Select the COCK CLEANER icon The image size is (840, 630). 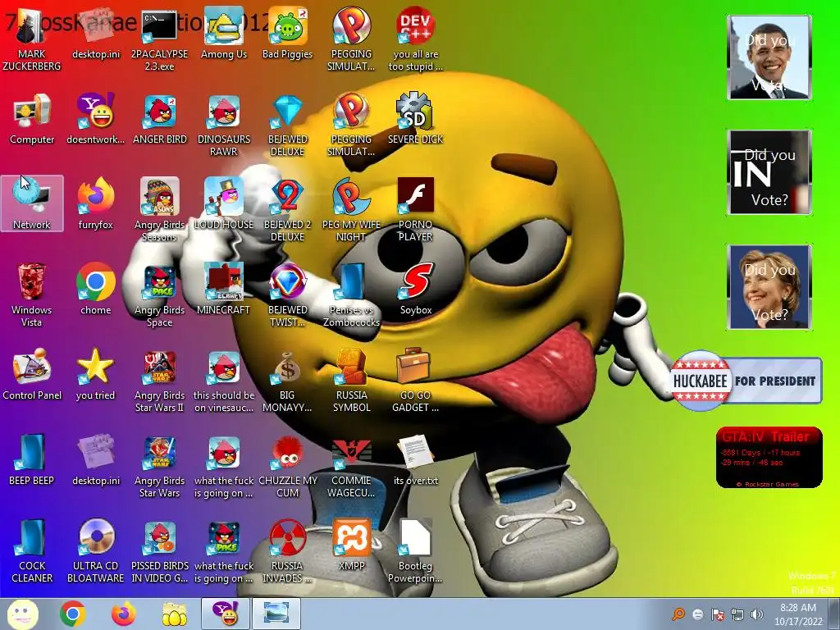[32, 550]
